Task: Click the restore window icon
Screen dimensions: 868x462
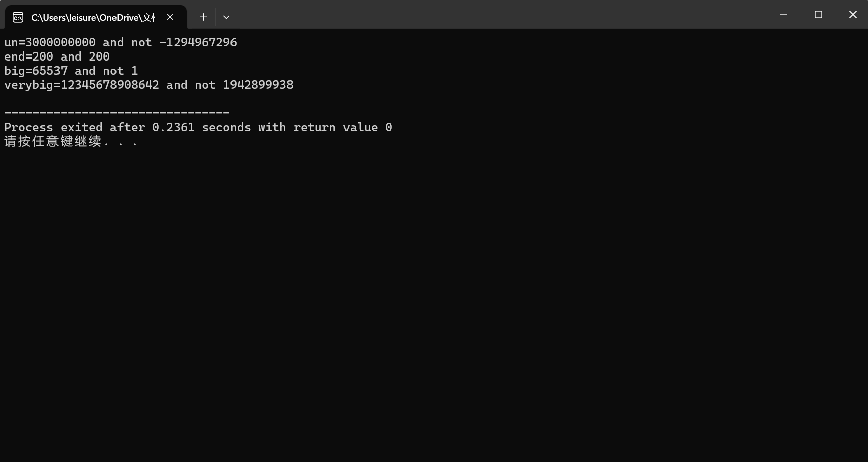Action: coord(818,14)
